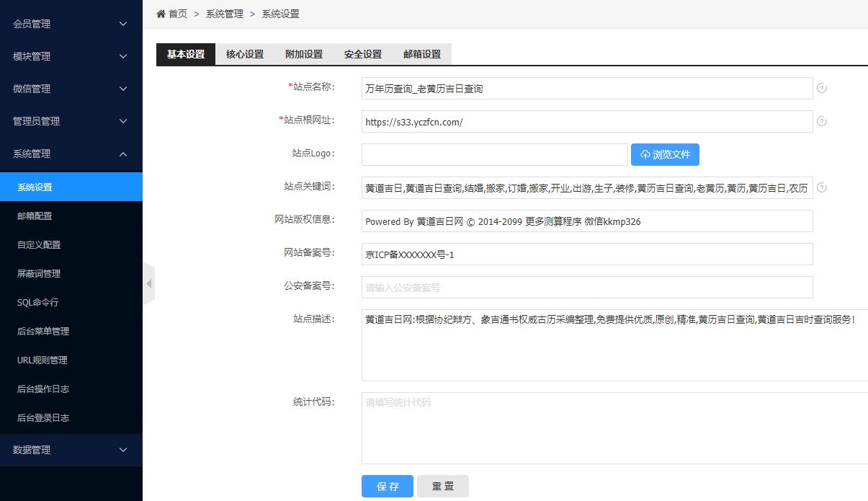Open the 邮箱设置 tab
Viewport: 868px width, 501px height.
coord(422,54)
